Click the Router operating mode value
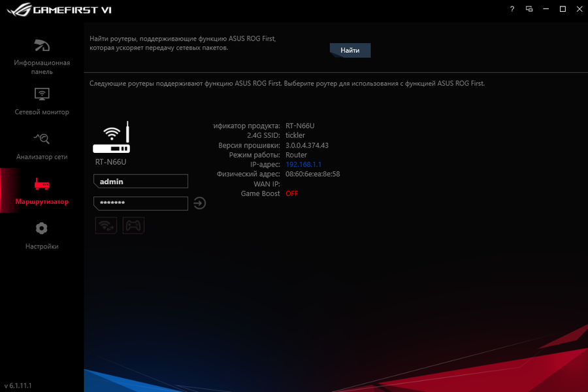588x392 pixels. [296, 155]
